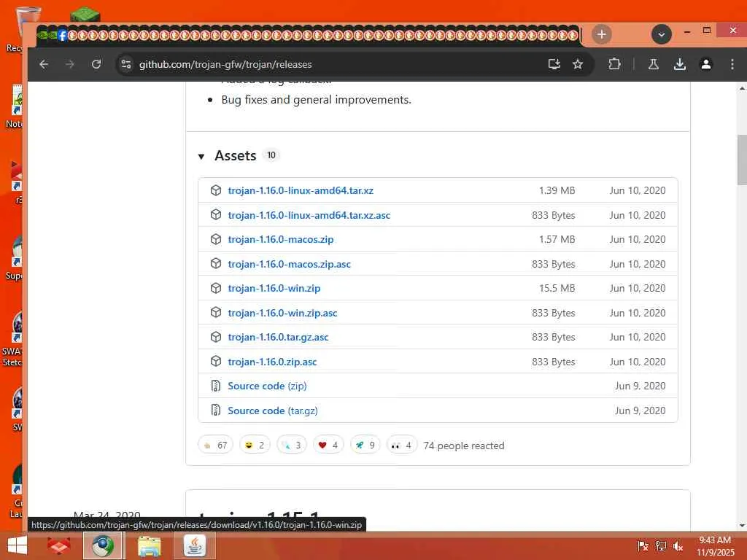Download Source code (zip)
This screenshot has width=747, height=560.
pos(267,386)
